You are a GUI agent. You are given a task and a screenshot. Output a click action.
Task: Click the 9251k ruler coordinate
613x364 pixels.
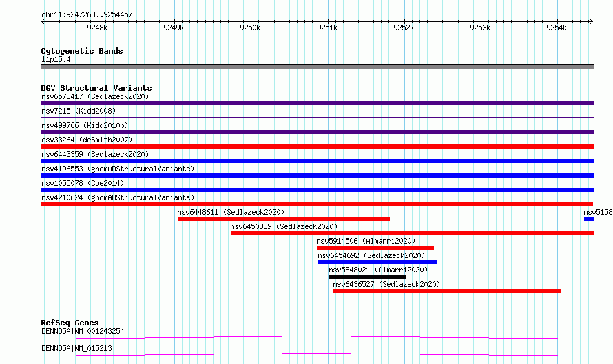pos(327,28)
